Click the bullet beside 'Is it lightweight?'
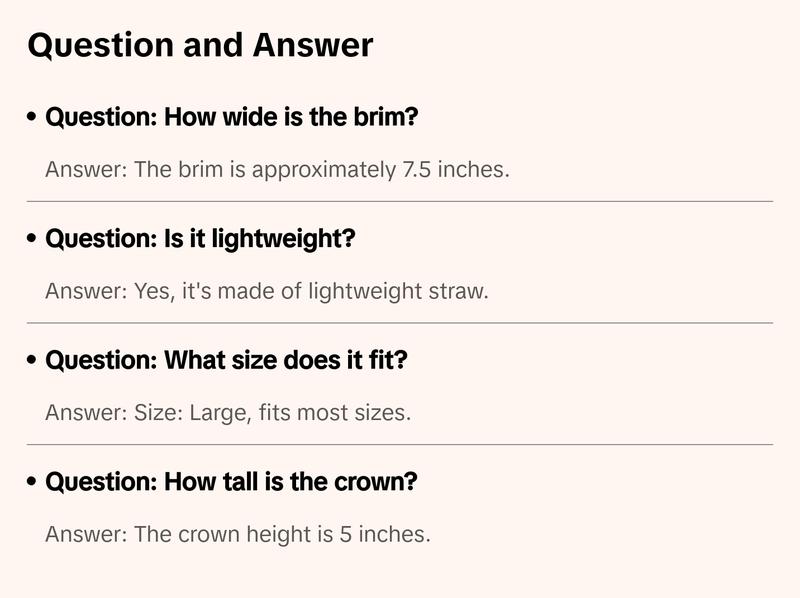Viewport: 800px width, 598px height. (x=33, y=240)
